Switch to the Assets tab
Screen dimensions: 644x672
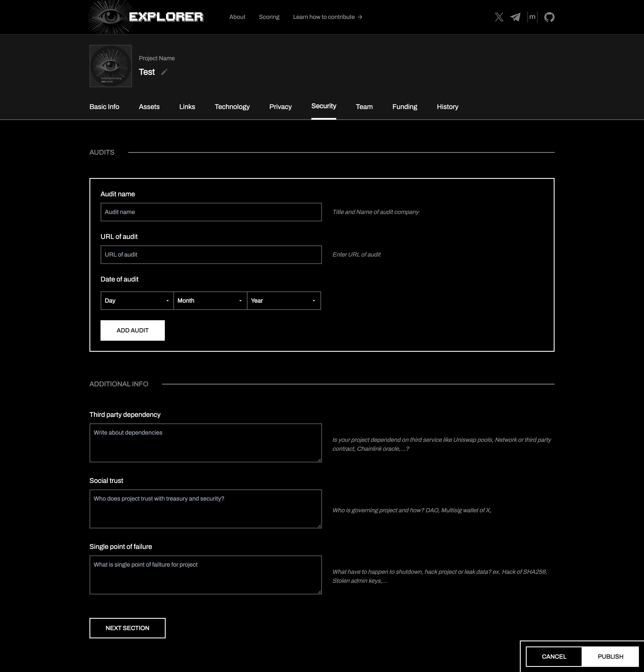pos(149,107)
